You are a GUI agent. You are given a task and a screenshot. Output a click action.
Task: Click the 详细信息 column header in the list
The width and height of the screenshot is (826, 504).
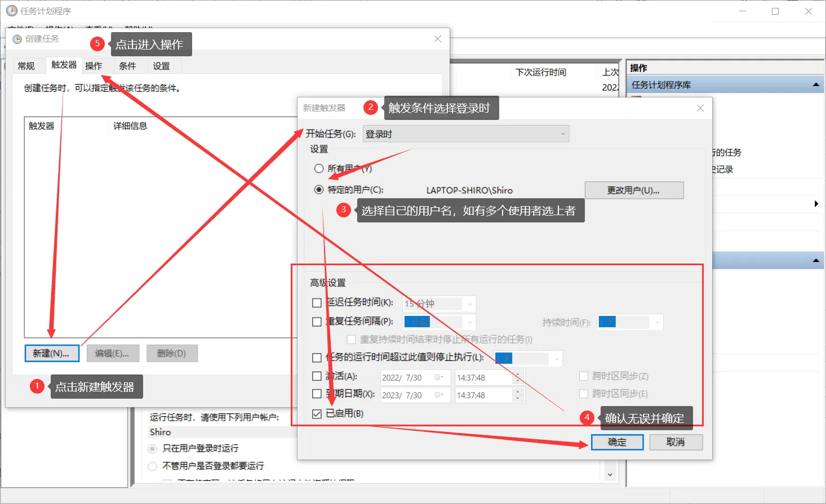point(130,126)
